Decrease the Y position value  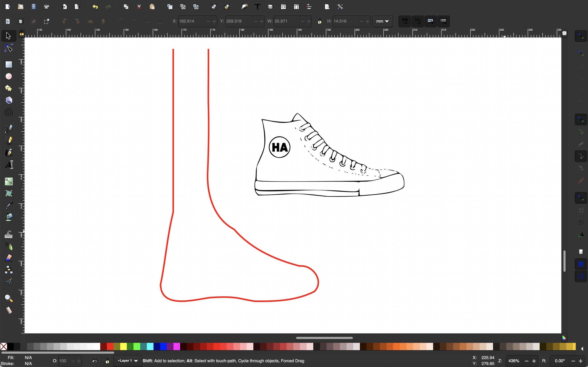tap(256, 22)
